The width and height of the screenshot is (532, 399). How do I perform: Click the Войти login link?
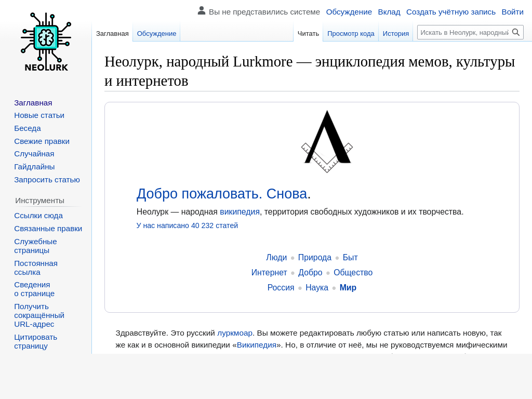[513, 12]
